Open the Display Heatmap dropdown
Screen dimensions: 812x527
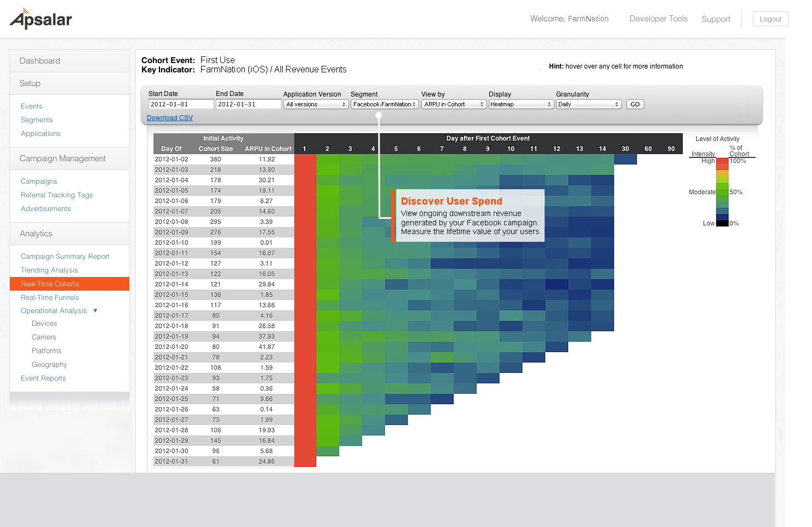coord(521,104)
